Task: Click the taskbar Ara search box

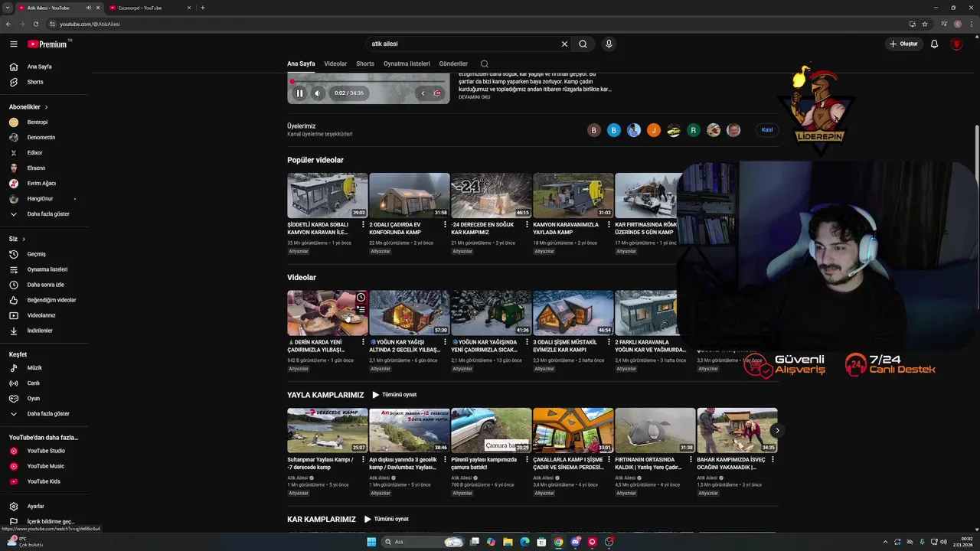Action: tap(423, 542)
